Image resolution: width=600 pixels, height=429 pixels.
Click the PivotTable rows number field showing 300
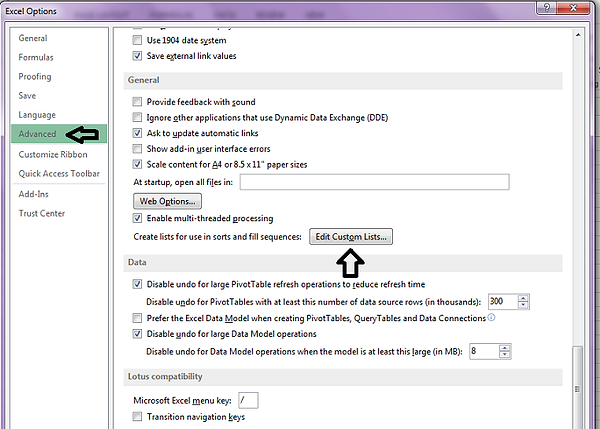(x=503, y=302)
